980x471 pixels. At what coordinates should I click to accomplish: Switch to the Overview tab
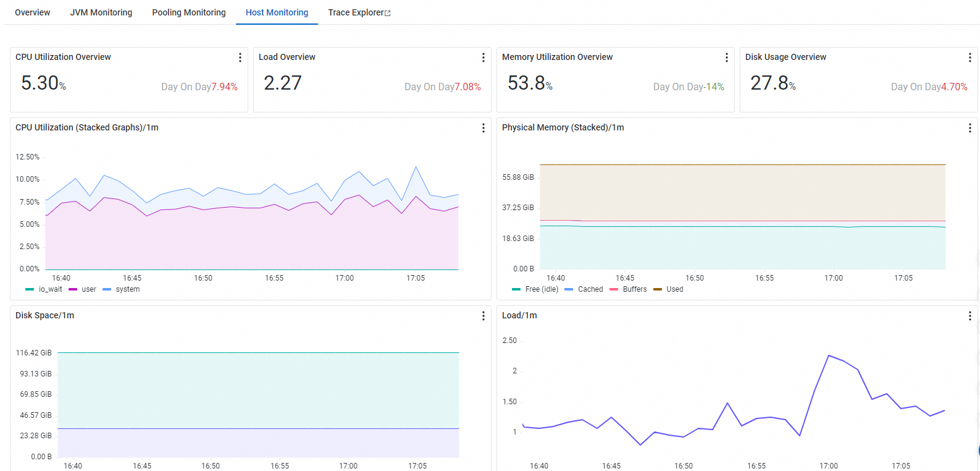[x=33, y=12]
